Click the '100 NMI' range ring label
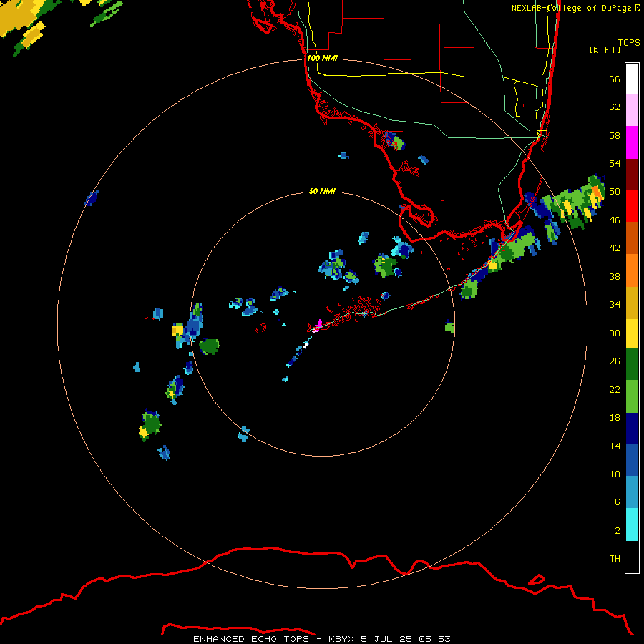This screenshot has height=644, width=644. pos(322,59)
